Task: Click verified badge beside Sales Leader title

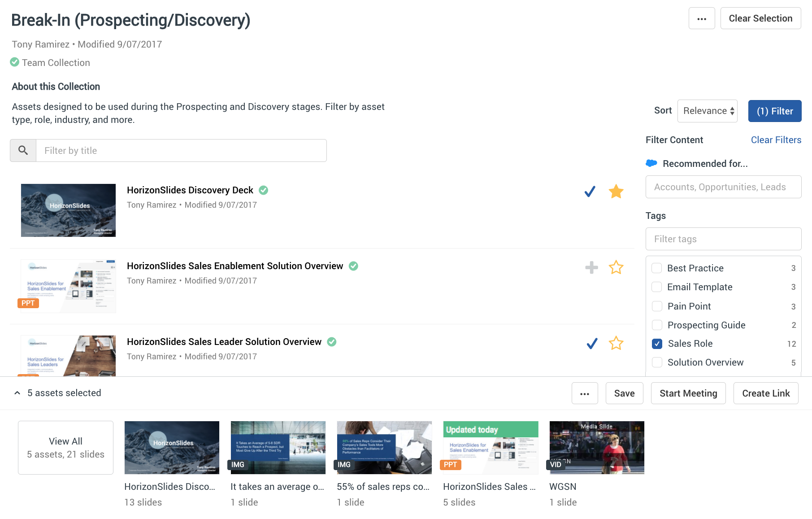Action: [x=332, y=342]
